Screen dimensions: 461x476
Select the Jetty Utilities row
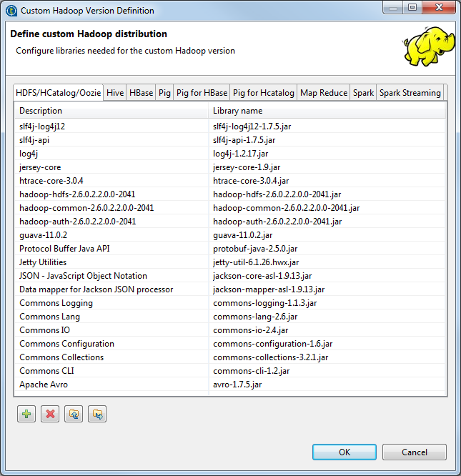pos(43,262)
